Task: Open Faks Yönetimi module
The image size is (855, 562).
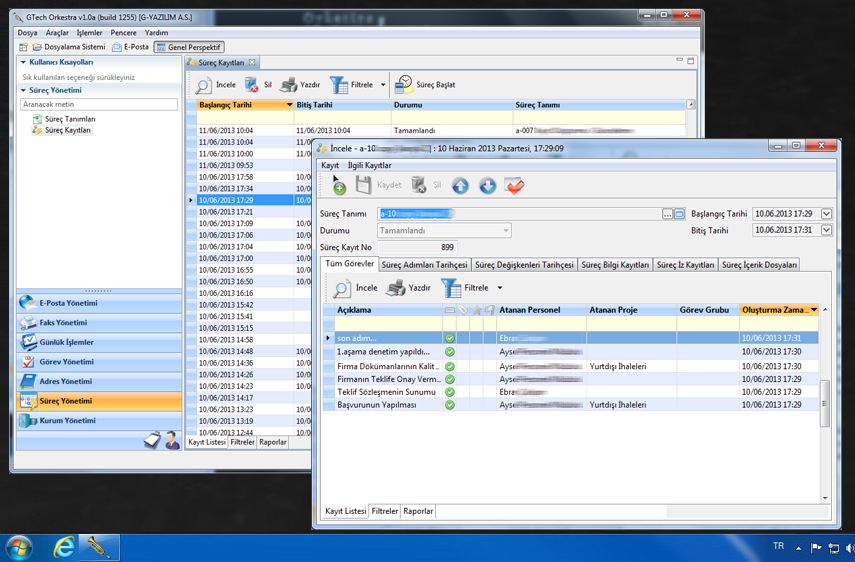Action: [x=62, y=323]
